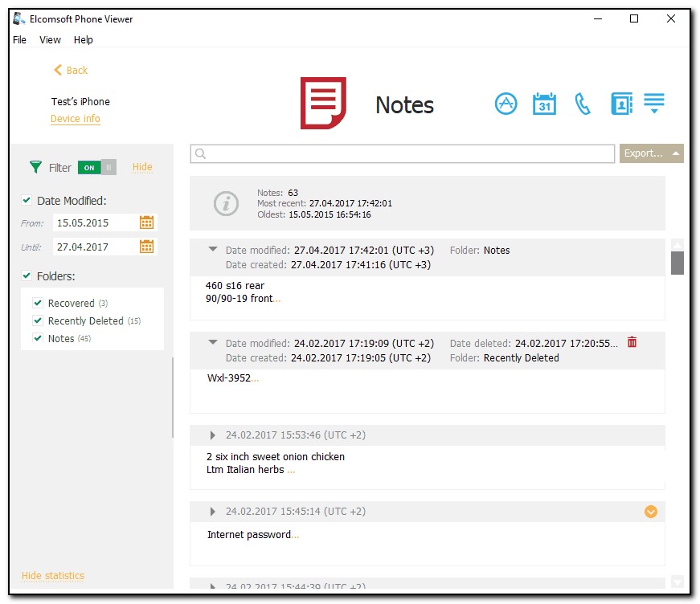Image resolution: width=700 pixels, height=604 pixels.
Task: Collapse the note modified 27.04.2017 17:42:01
Action: [x=213, y=250]
